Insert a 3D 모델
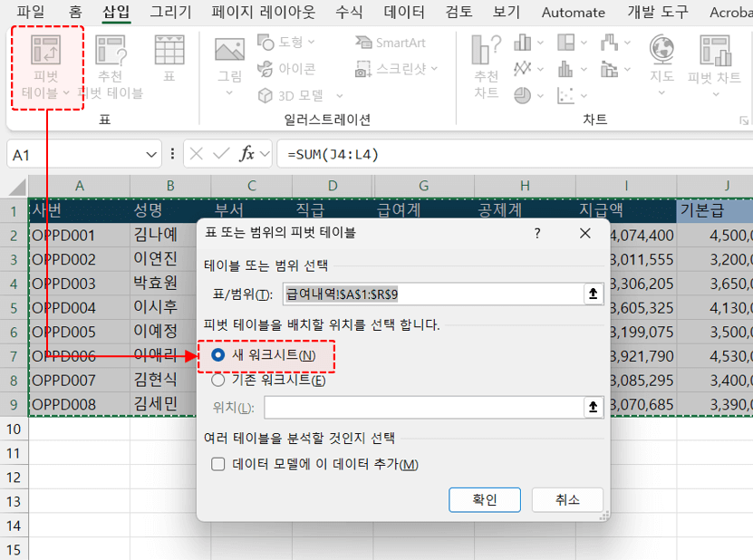The image size is (753, 560). click(291, 95)
